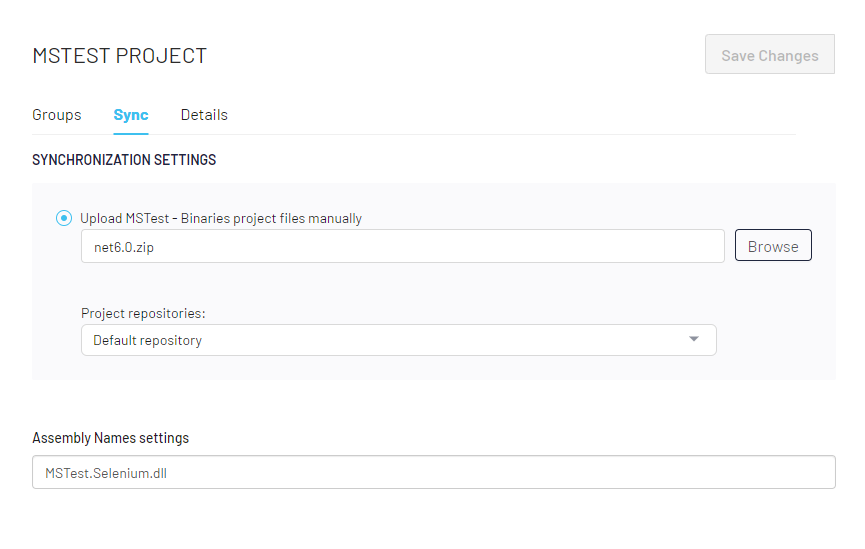
Task: Open the Default repository combo box
Action: (x=398, y=340)
